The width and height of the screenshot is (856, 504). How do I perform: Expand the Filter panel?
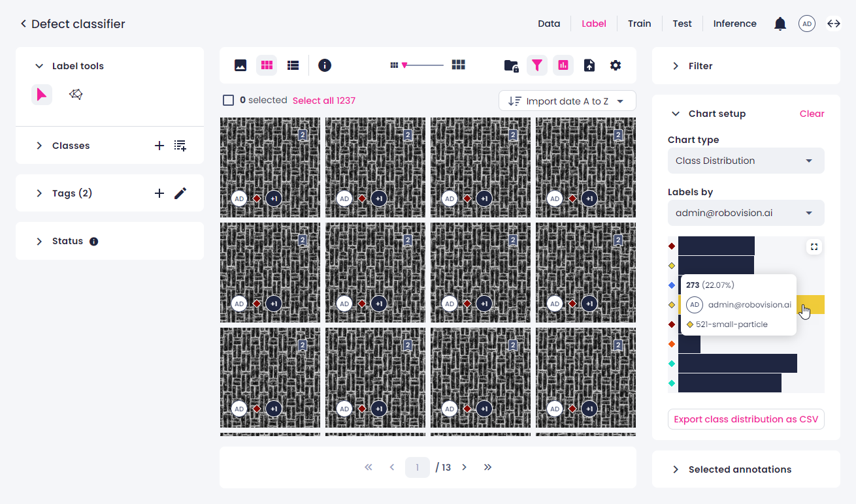tap(676, 66)
